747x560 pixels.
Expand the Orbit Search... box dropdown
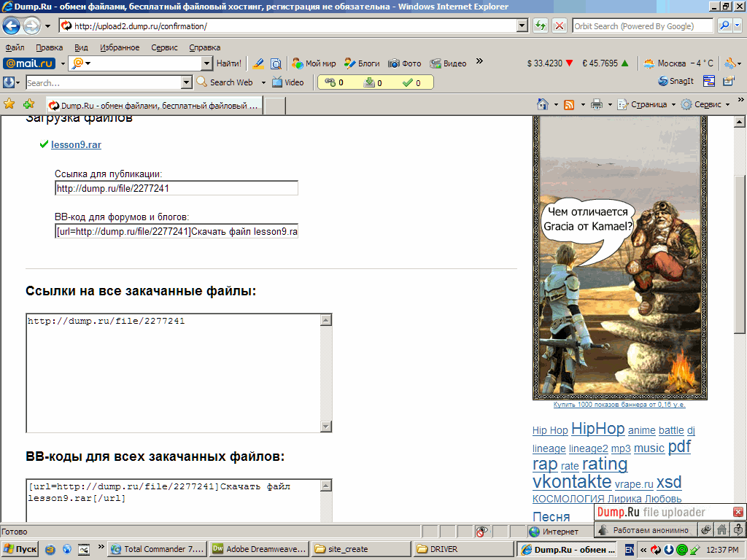pyautogui.click(x=187, y=83)
